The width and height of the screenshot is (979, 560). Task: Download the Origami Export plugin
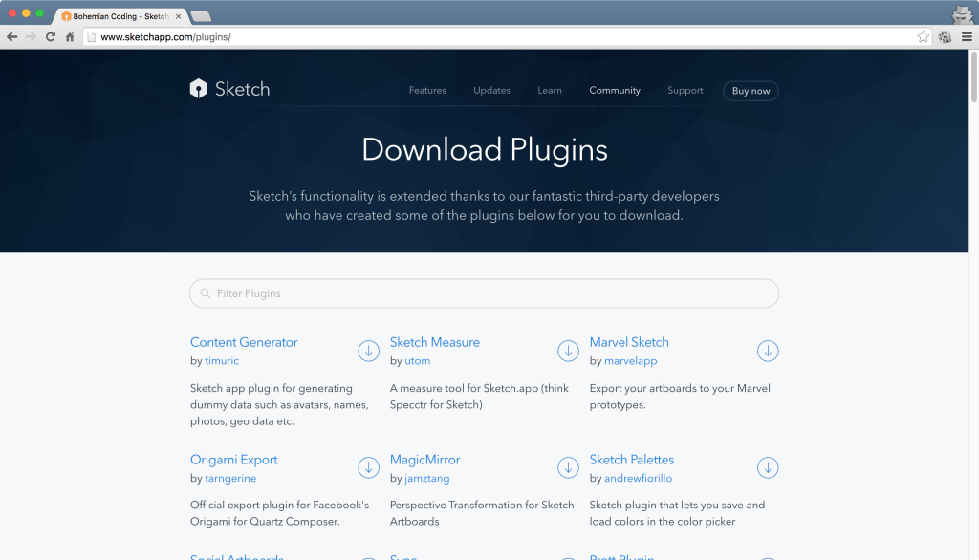pos(368,467)
